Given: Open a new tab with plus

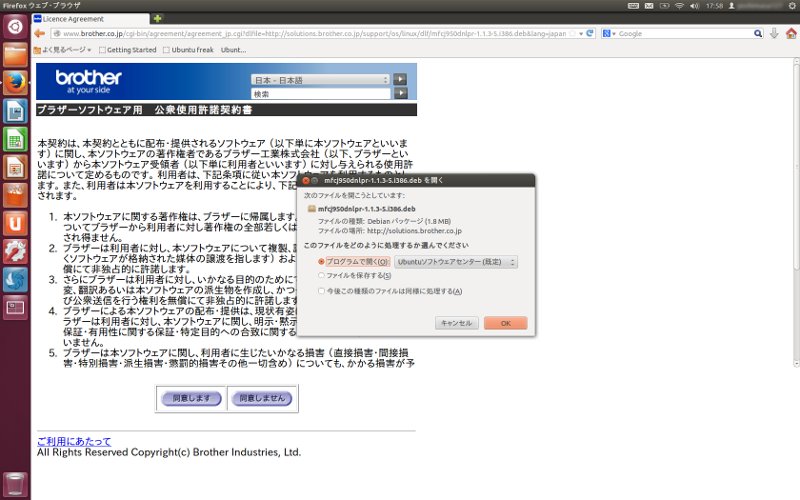Looking at the screenshot, I should 157,18.
